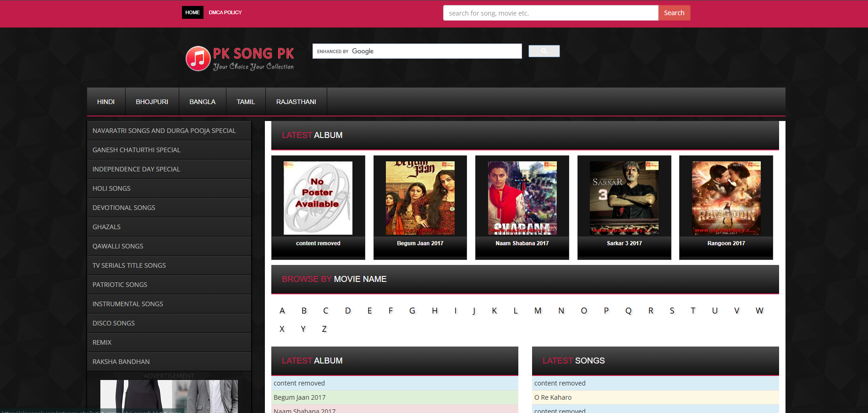868x413 pixels.
Task: Open Qawalli Songs category
Action: (x=169, y=246)
